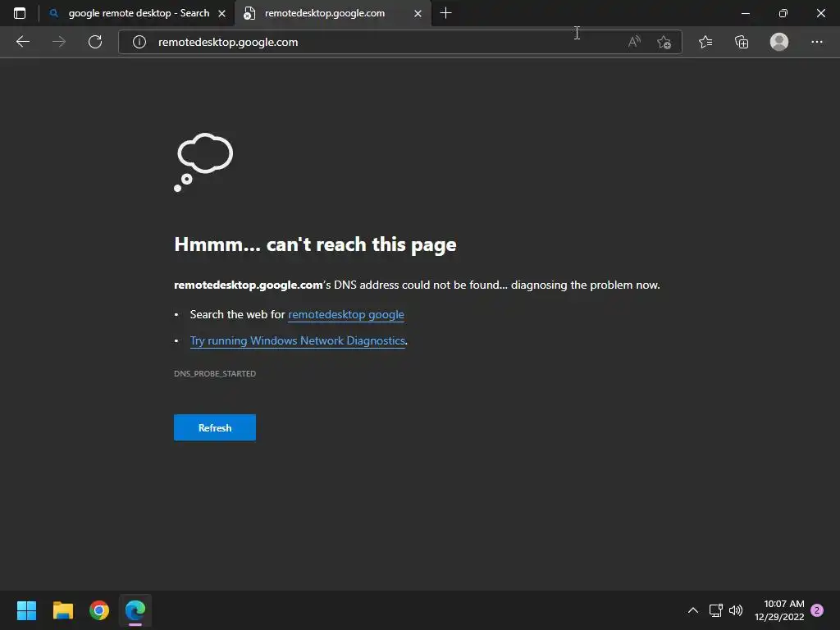Screen dimensions: 840x630
Task: Turn on Read aloud icon
Action: pos(634,42)
